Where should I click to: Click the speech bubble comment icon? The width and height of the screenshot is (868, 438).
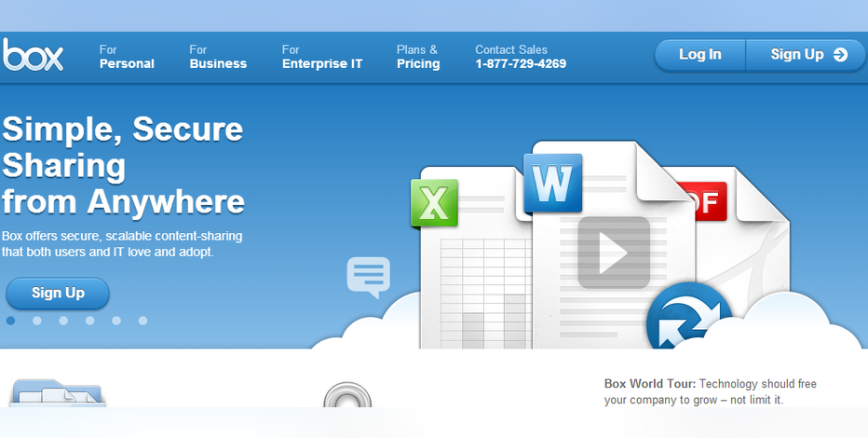368,276
